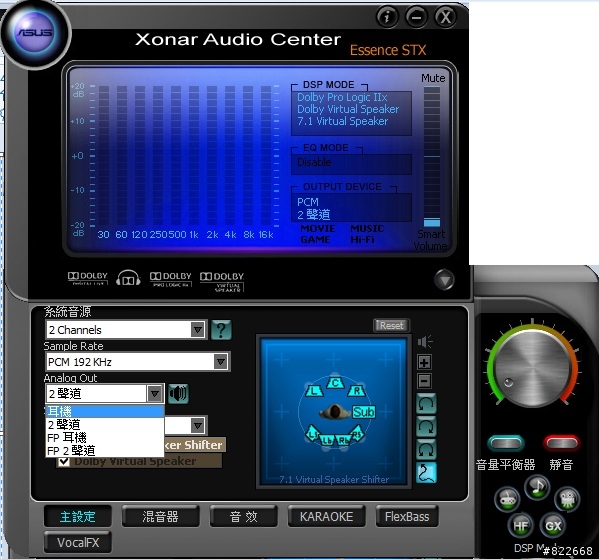Choose FP 2 聲道 from the Analog Out list
Screen dimensions: 599x559
pyautogui.click(x=105, y=450)
